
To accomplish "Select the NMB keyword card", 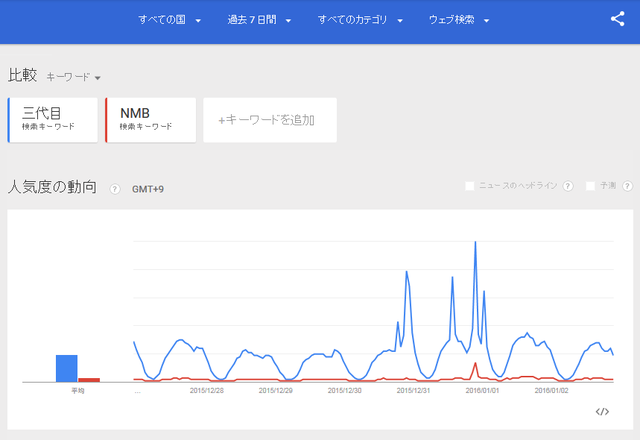I will (151, 120).
